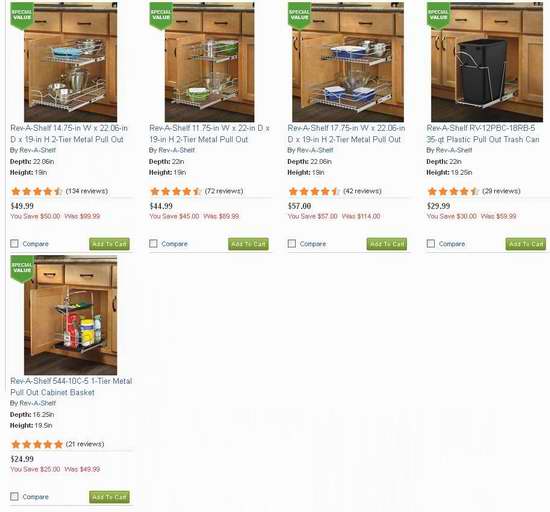This screenshot has height=512, width=550.
Task: Tick Compare checkbox for 17.75-in Pull Out
Action: point(292,243)
